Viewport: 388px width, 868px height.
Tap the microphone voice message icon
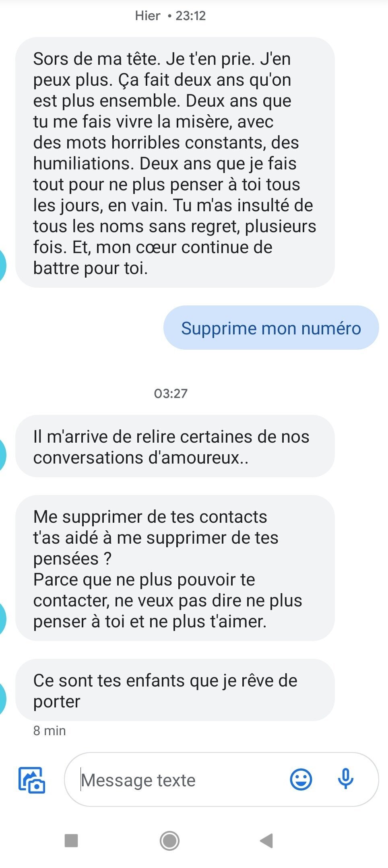click(x=345, y=779)
